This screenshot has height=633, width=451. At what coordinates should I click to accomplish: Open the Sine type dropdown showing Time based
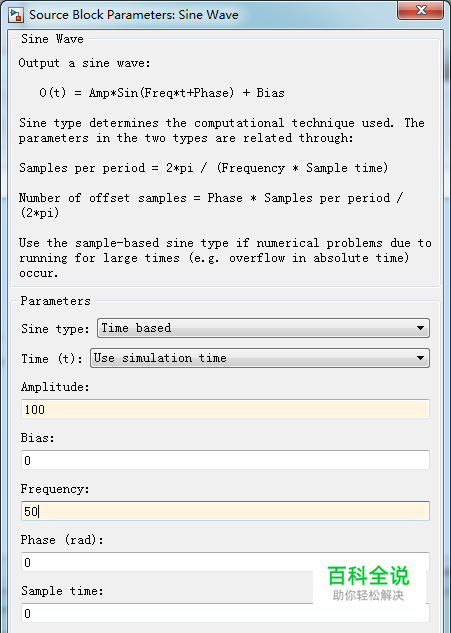tap(263, 328)
